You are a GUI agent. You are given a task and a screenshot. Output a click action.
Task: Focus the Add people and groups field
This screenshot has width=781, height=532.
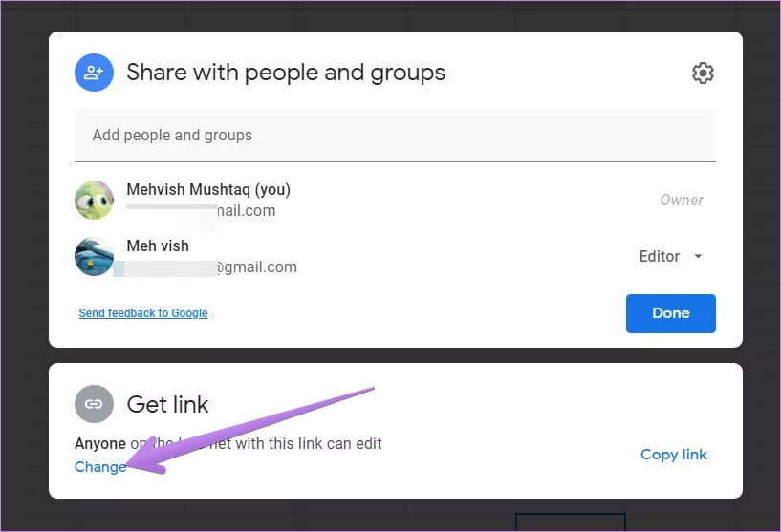click(395, 136)
